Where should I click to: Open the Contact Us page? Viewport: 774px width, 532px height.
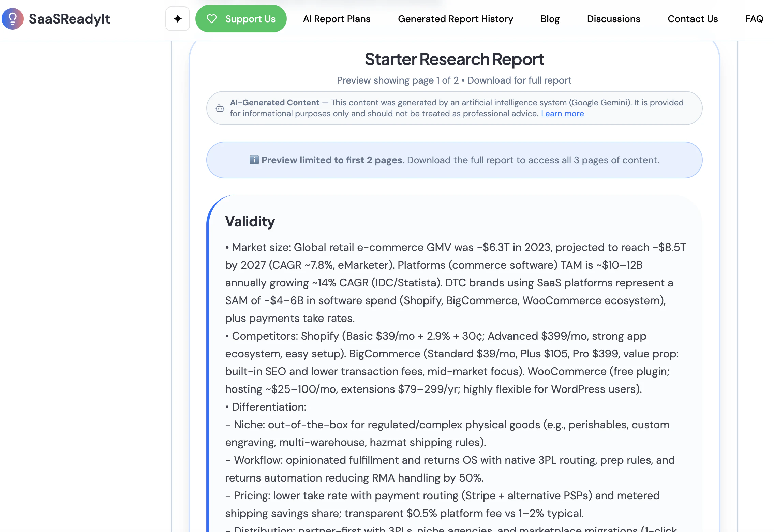point(693,19)
